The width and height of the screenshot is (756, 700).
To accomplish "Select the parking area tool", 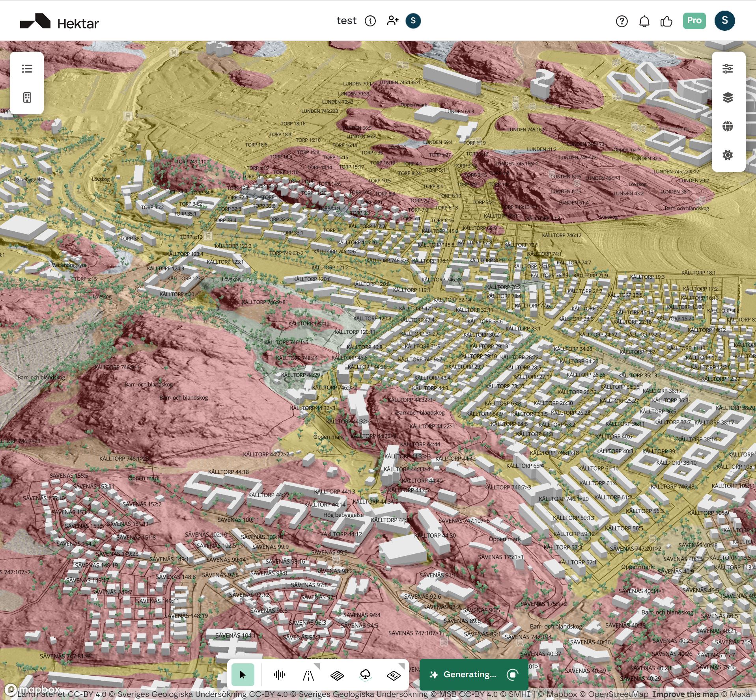I will (394, 676).
